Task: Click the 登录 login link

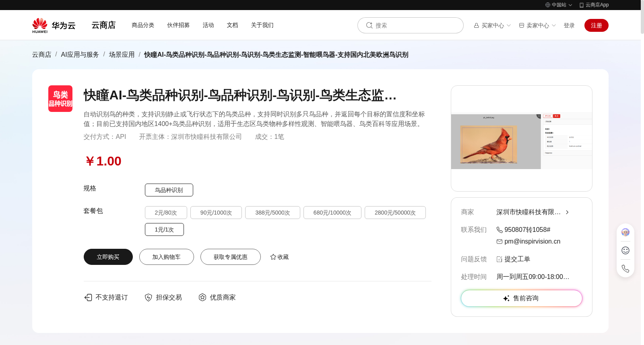Action: [x=569, y=25]
